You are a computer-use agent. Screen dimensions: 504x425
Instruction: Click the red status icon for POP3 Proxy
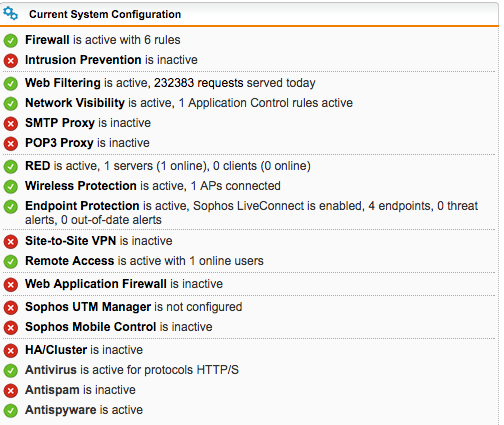tap(11, 144)
